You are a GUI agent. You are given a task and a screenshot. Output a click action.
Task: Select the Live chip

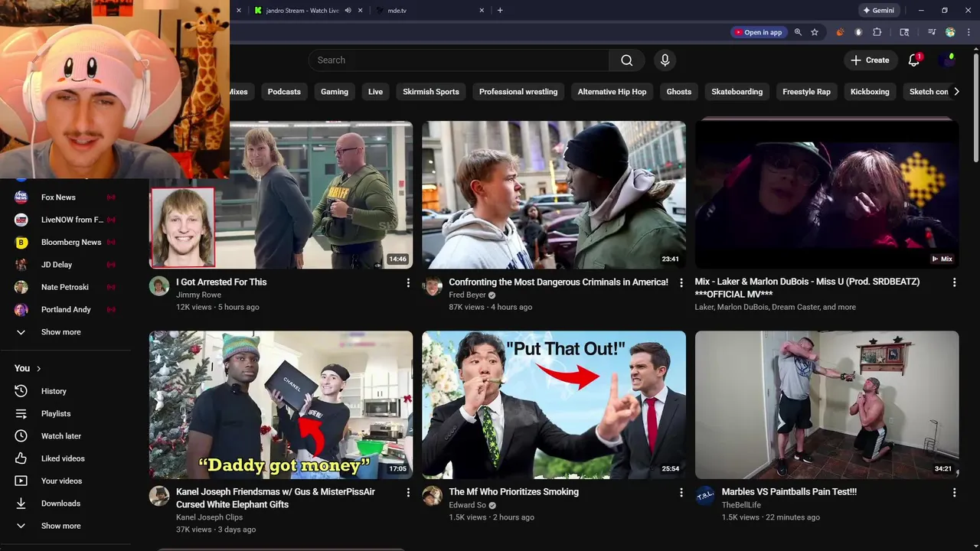point(375,92)
